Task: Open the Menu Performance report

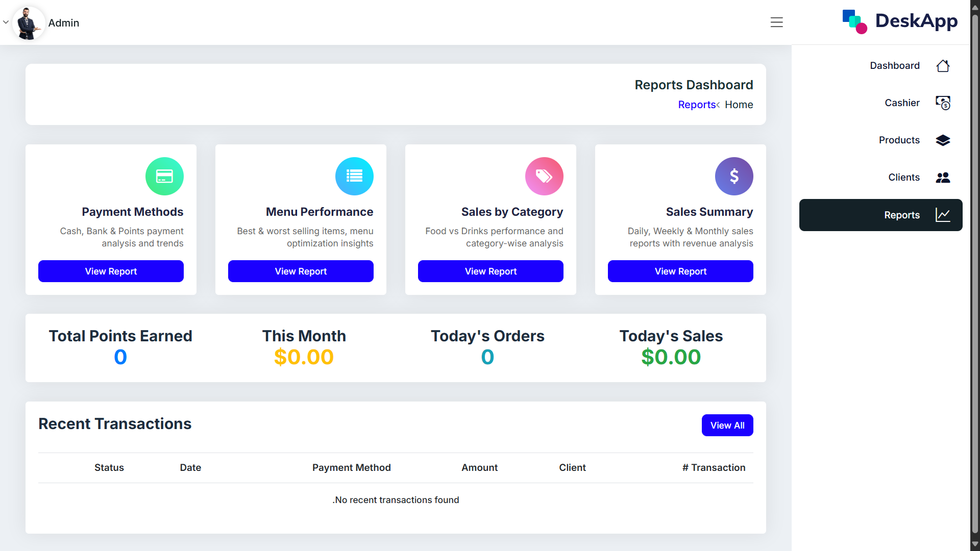Action: [301, 271]
